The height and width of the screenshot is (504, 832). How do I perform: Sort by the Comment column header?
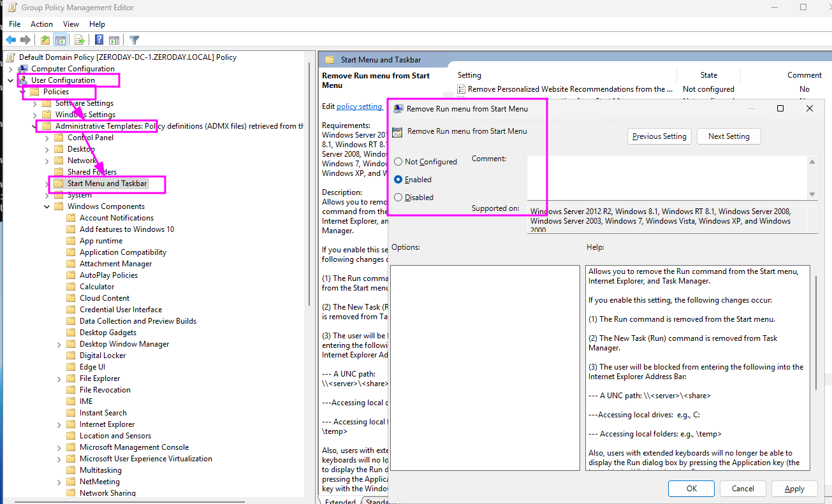[805, 75]
